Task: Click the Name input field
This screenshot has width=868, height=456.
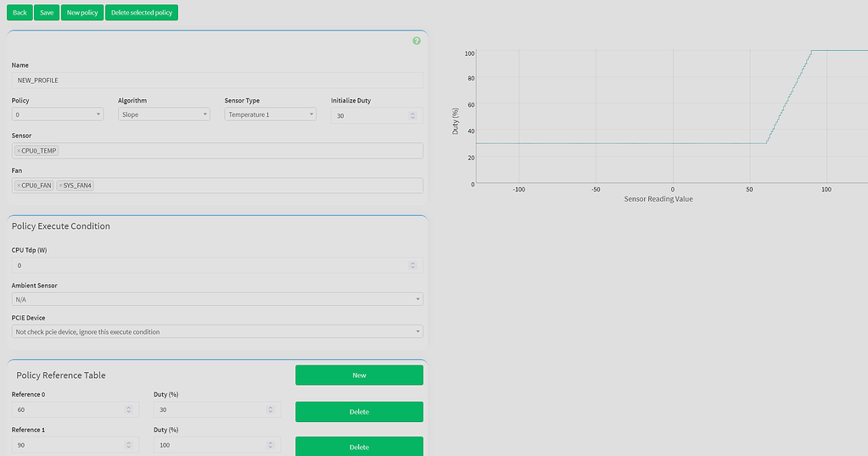Action: pyautogui.click(x=217, y=80)
